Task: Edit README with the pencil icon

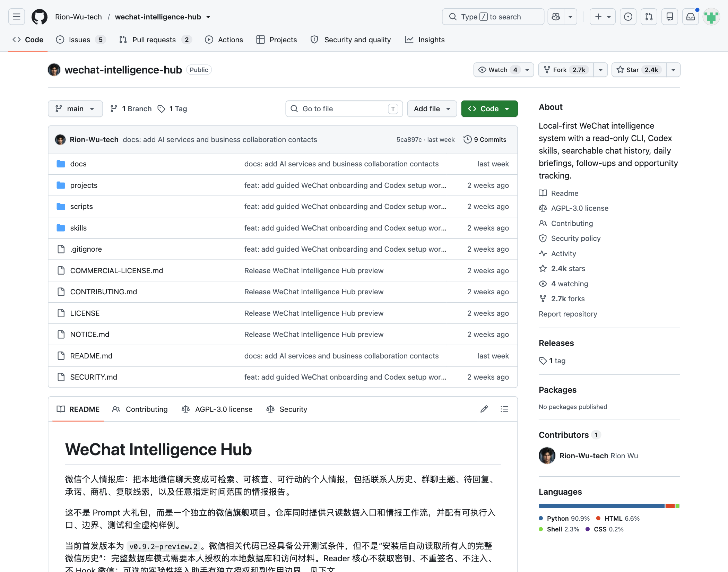Action: coord(484,409)
